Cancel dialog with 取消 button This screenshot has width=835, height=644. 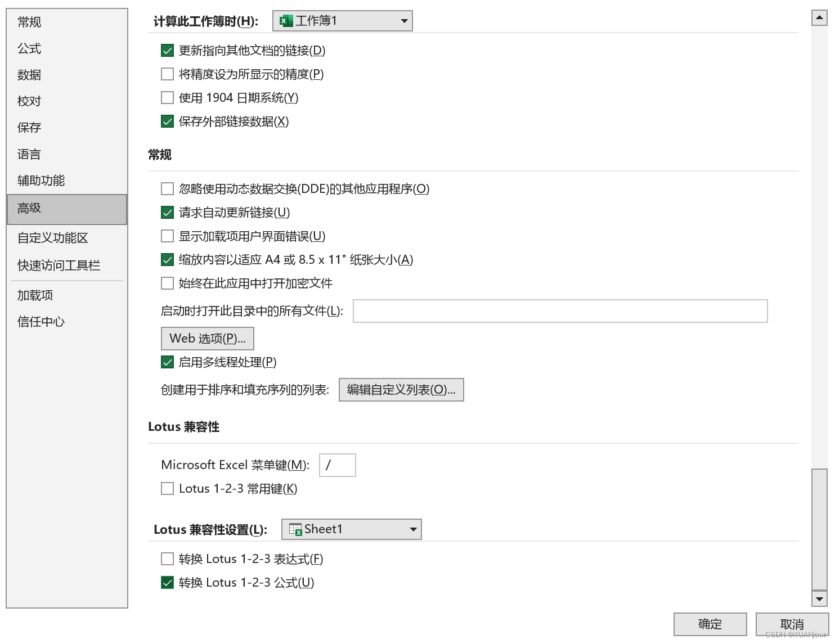coord(792,624)
